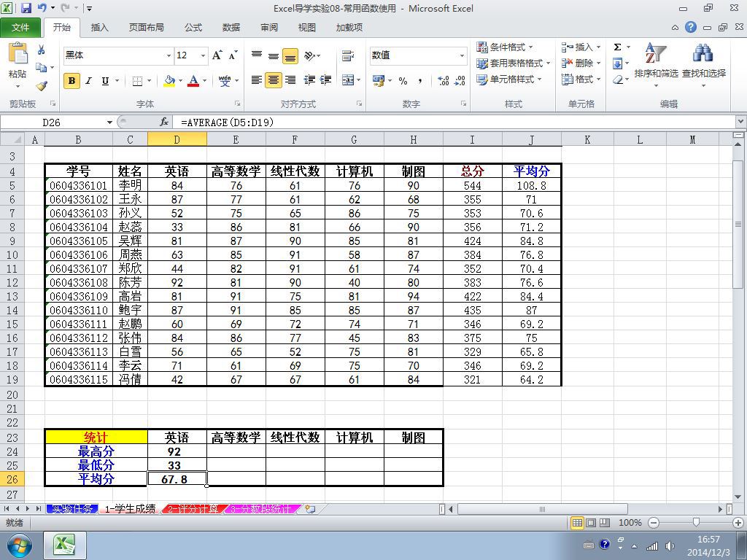Toggle Bold formatting button

pos(71,81)
